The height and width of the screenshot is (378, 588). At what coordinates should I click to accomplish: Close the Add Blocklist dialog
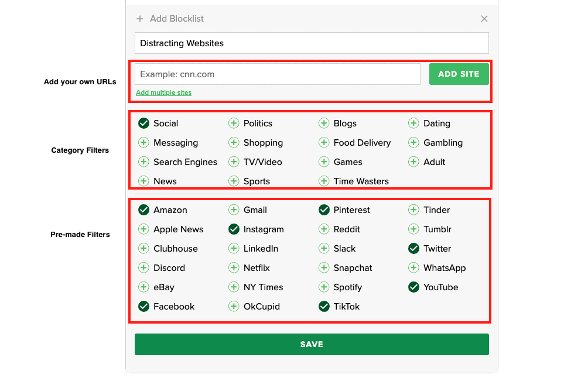pyautogui.click(x=484, y=19)
